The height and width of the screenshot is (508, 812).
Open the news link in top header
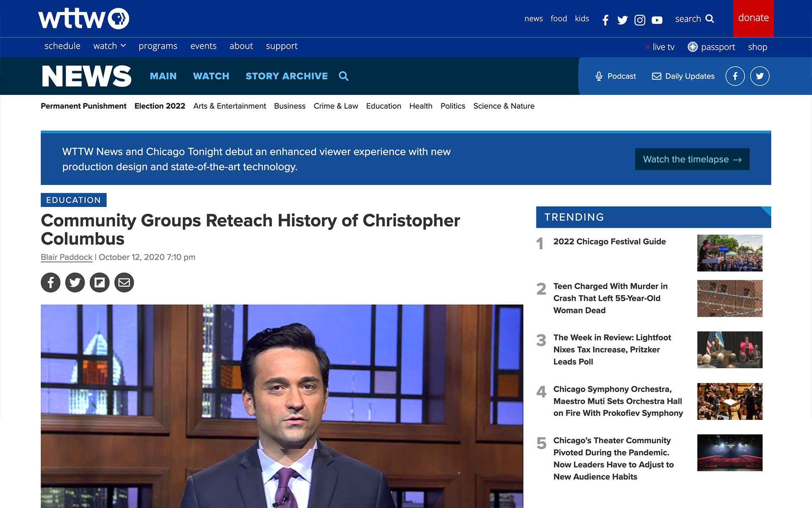click(534, 19)
